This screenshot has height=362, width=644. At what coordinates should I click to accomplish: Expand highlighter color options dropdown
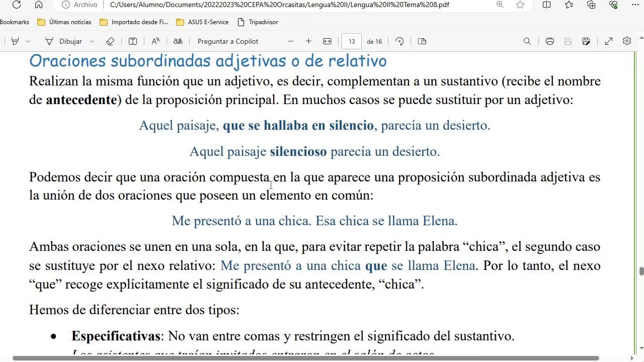[x=28, y=41]
